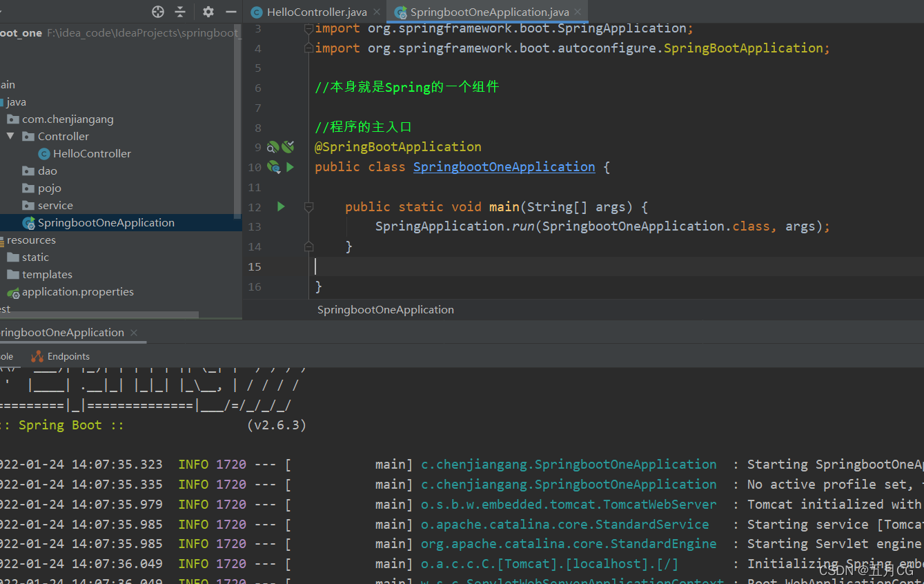Click the Spring bean search gutter icon on line 9
This screenshot has height=584, width=924.
273,147
